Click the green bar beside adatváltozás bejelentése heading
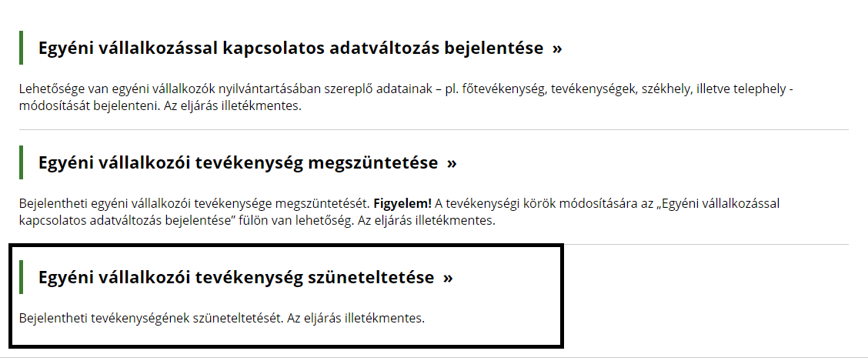This screenshot has height=361, width=868. (x=22, y=48)
